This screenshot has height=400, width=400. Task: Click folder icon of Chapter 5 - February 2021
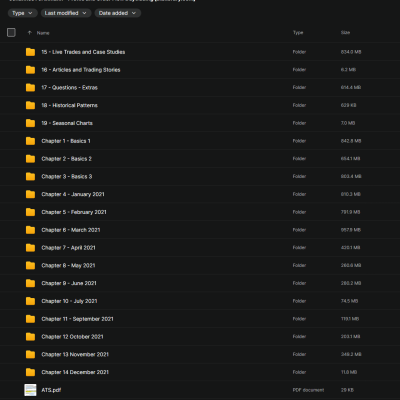tap(30, 212)
